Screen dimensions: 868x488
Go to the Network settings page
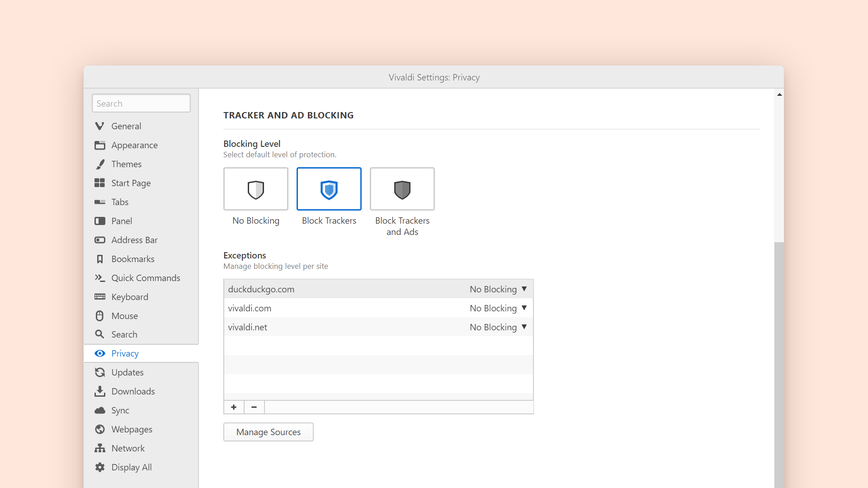point(128,448)
